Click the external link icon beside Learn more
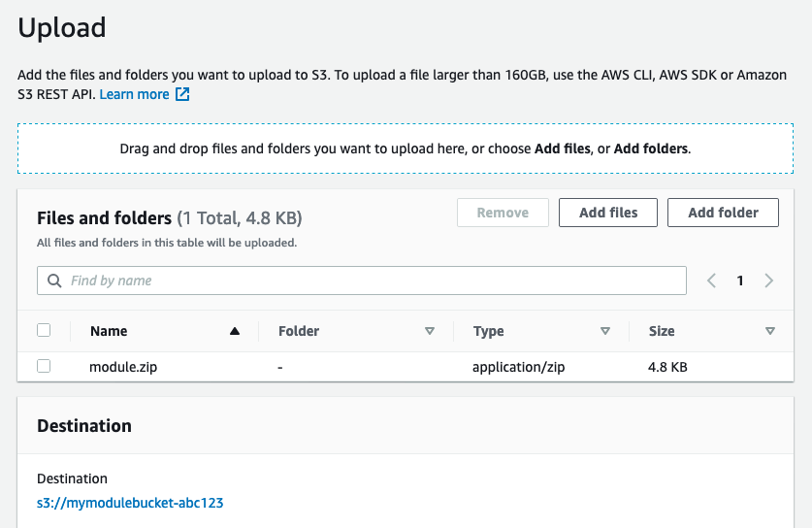 click(x=182, y=95)
